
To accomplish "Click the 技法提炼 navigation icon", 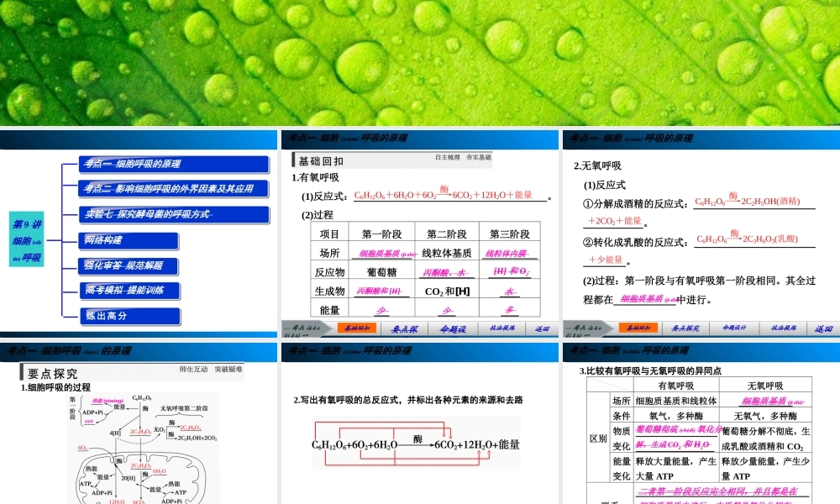I will (785, 328).
